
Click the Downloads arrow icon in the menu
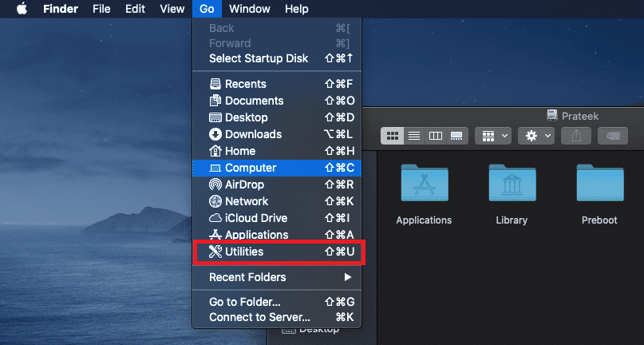pyautogui.click(x=215, y=134)
